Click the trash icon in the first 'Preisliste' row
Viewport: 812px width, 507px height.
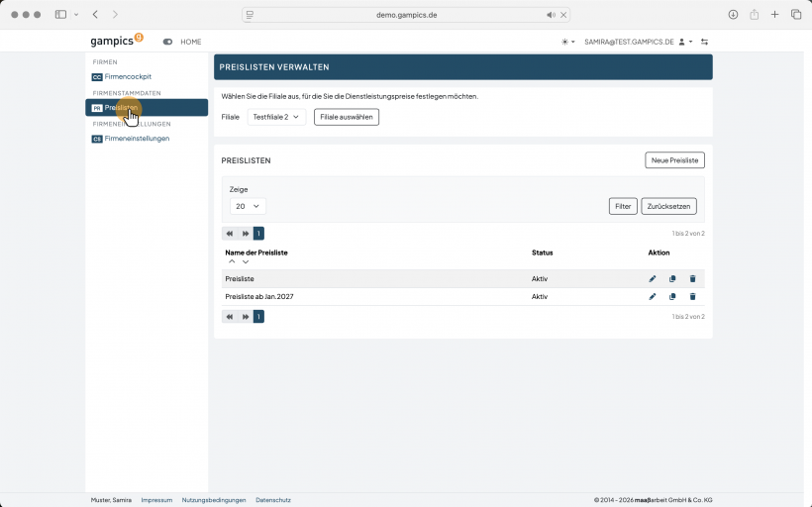tap(692, 278)
